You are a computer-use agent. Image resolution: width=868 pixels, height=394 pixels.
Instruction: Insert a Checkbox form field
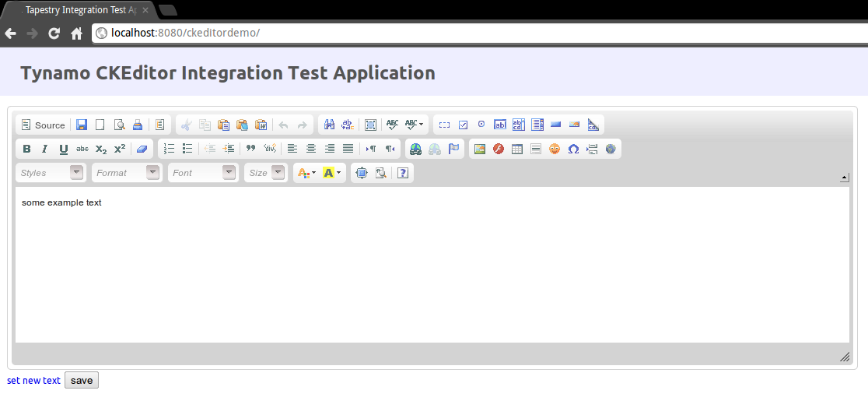click(464, 125)
